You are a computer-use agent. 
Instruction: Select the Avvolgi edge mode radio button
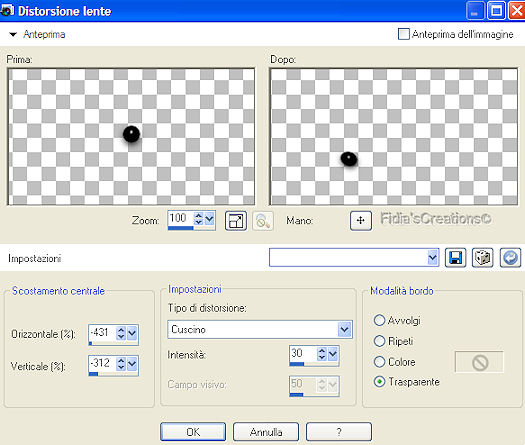(x=379, y=320)
